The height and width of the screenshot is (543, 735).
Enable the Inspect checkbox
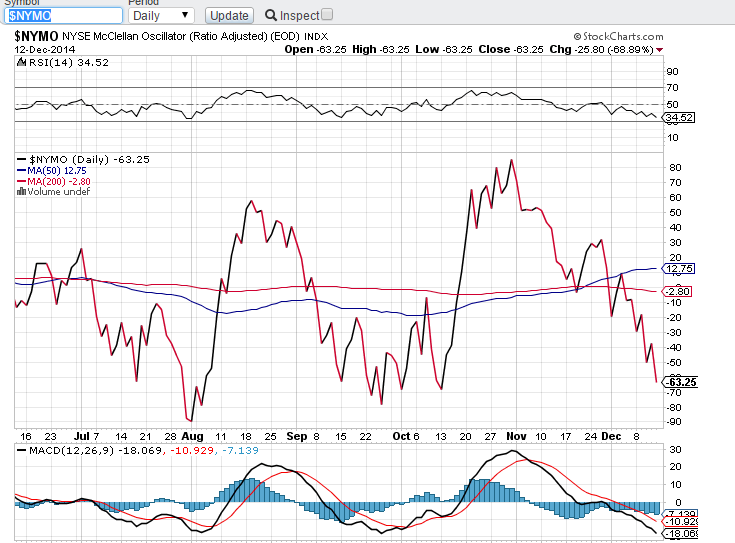tap(328, 15)
